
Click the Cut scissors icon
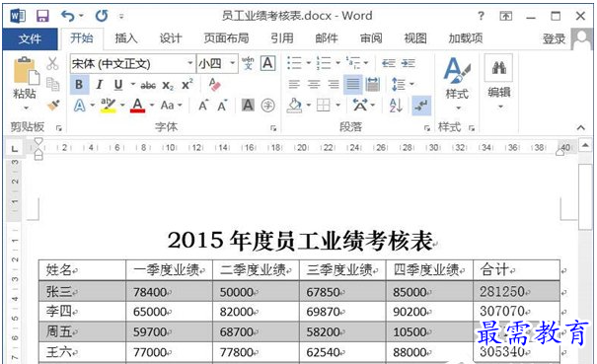pyautogui.click(x=52, y=63)
